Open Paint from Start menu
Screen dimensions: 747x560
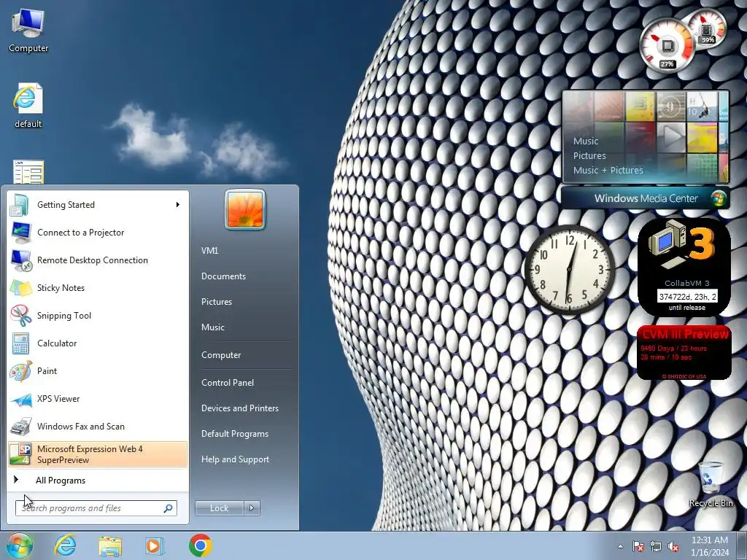98,371
